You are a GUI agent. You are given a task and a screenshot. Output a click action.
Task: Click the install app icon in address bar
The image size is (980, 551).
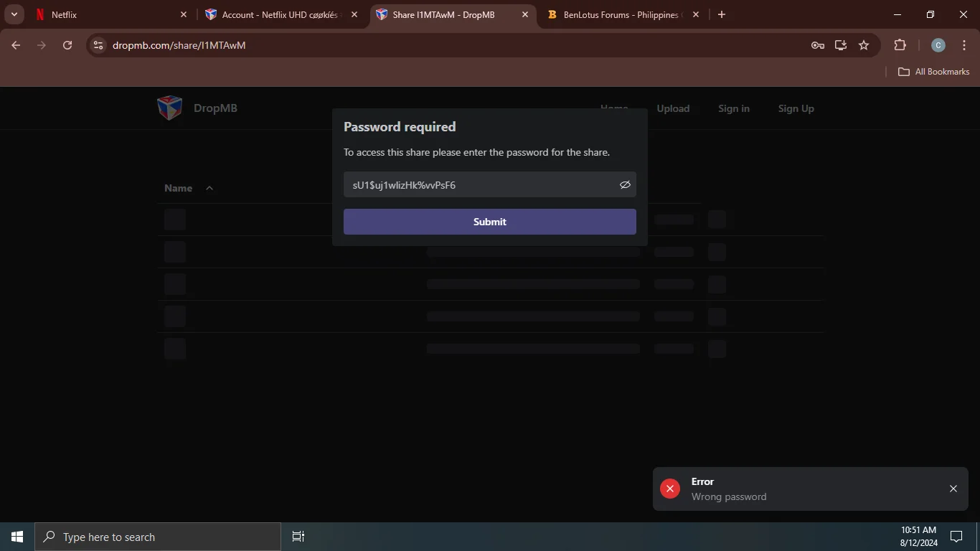pos(841,45)
